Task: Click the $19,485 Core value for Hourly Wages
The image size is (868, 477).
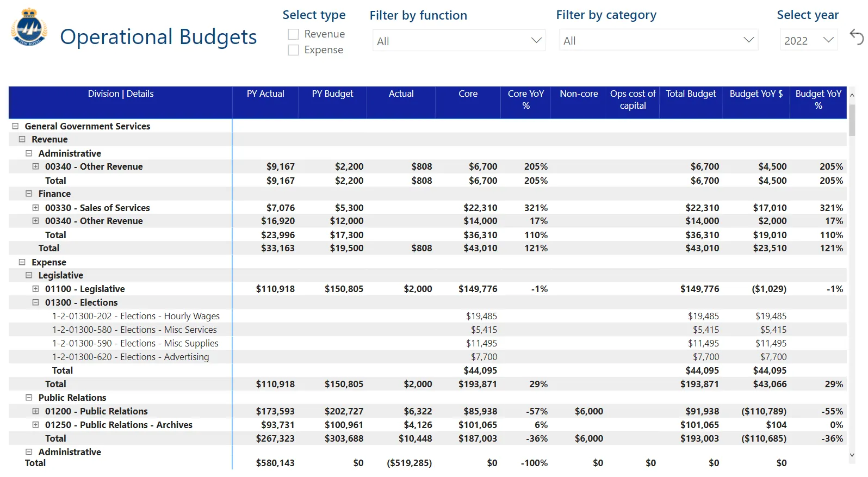Action: pyautogui.click(x=481, y=316)
